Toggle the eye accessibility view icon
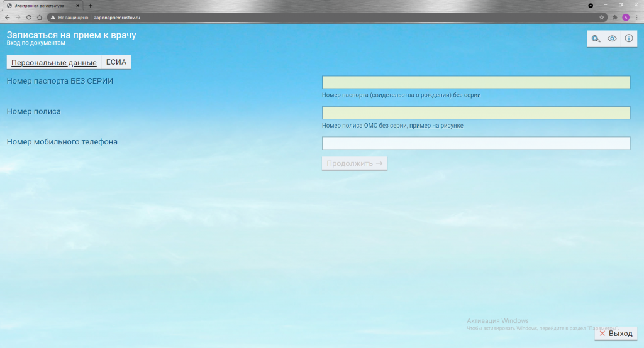Screen dimensions: 644x348 point(612,39)
